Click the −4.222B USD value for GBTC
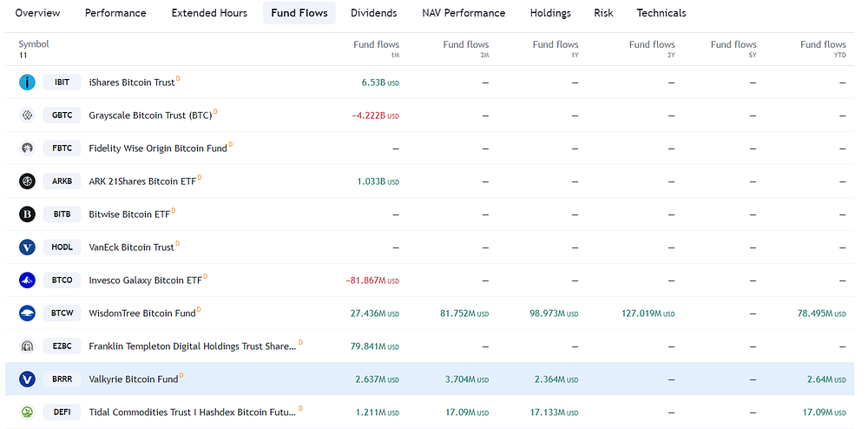This screenshot has width=868, height=429. coord(375,115)
